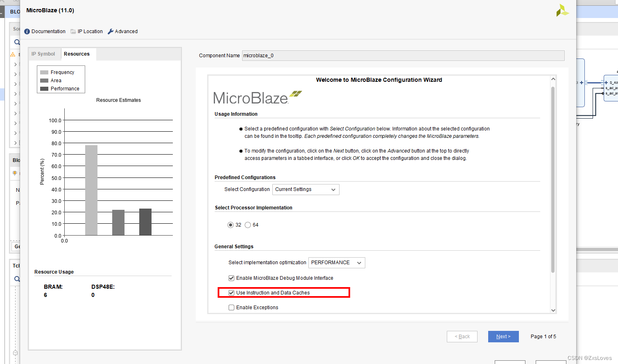Screen dimensions: 618x364
Task: Click the Area legend swatch
Action: (x=44, y=81)
